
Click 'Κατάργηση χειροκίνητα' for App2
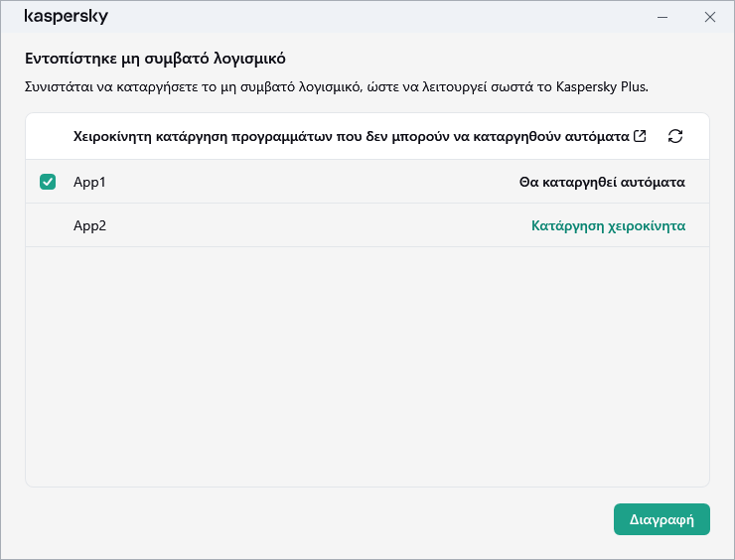608,225
